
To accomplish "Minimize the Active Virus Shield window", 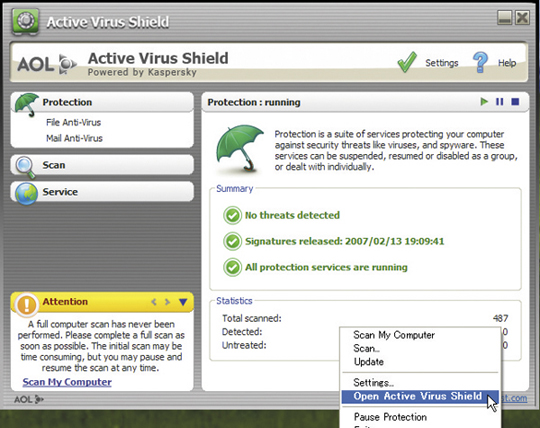I will (505, 17).
